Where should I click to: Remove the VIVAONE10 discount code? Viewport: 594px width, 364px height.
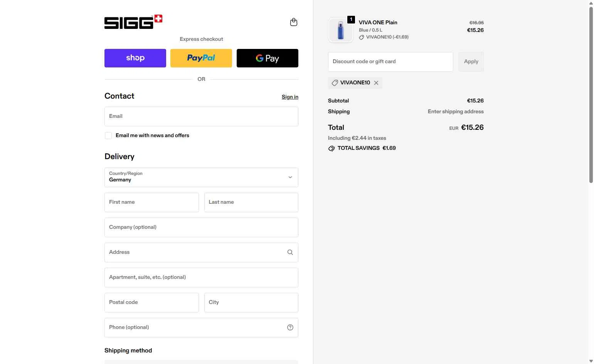coord(376,83)
